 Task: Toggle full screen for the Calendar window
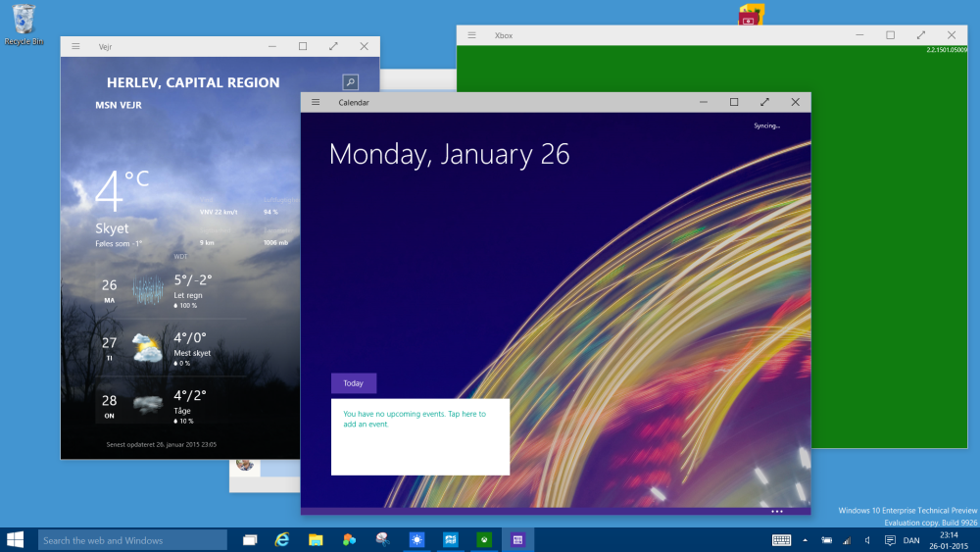coord(764,102)
